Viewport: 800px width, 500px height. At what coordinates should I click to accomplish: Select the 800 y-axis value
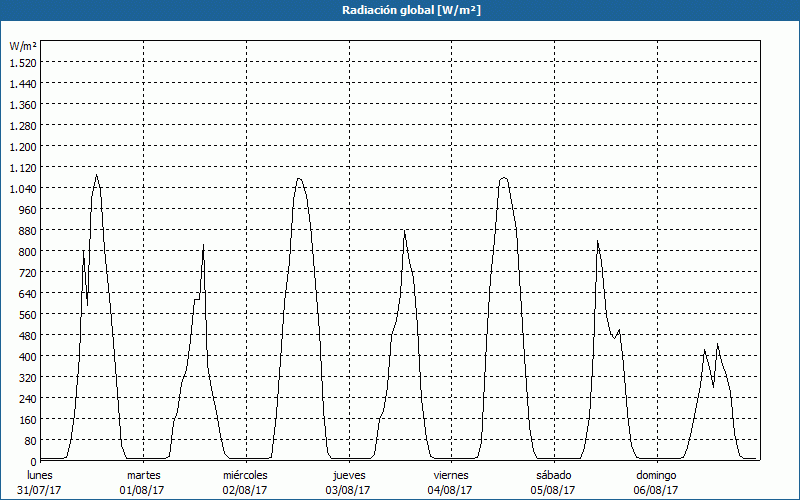pos(28,252)
